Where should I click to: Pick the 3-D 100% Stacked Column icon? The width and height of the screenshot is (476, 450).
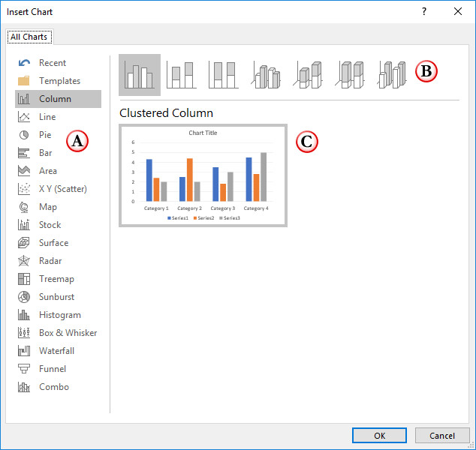(349, 74)
